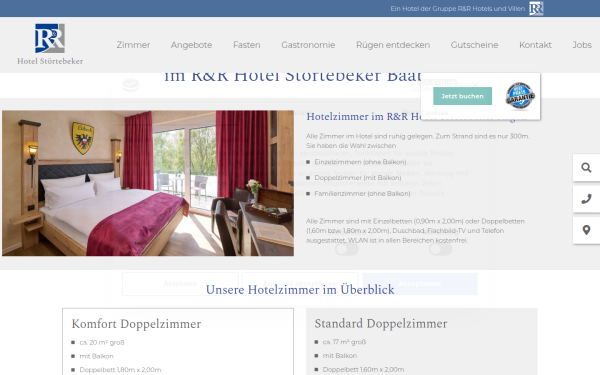600x375 pixels.
Task: Click 'mit Balkon' in Standard Doppelzimmer card
Action: click(x=340, y=356)
